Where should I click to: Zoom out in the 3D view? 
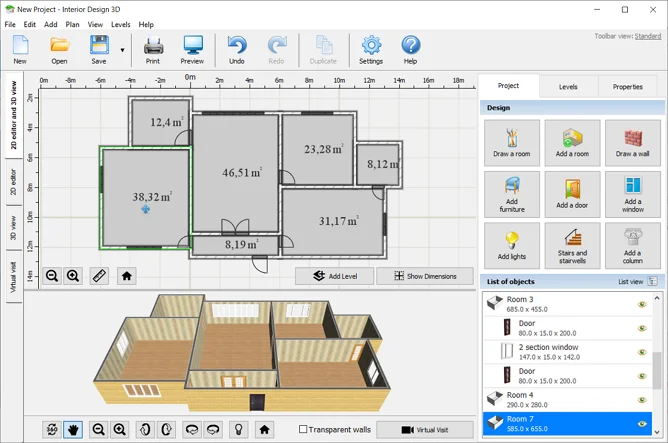(x=99, y=429)
